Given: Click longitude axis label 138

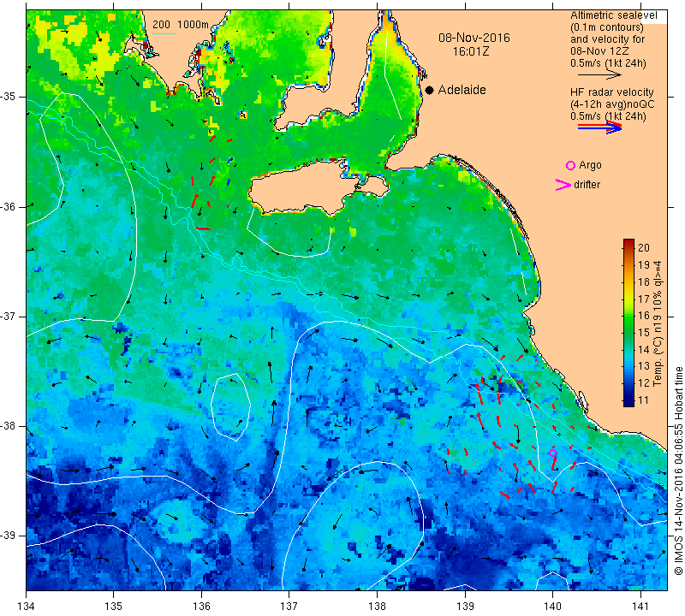Looking at the screenshot, I should click(x=377, y=606).
